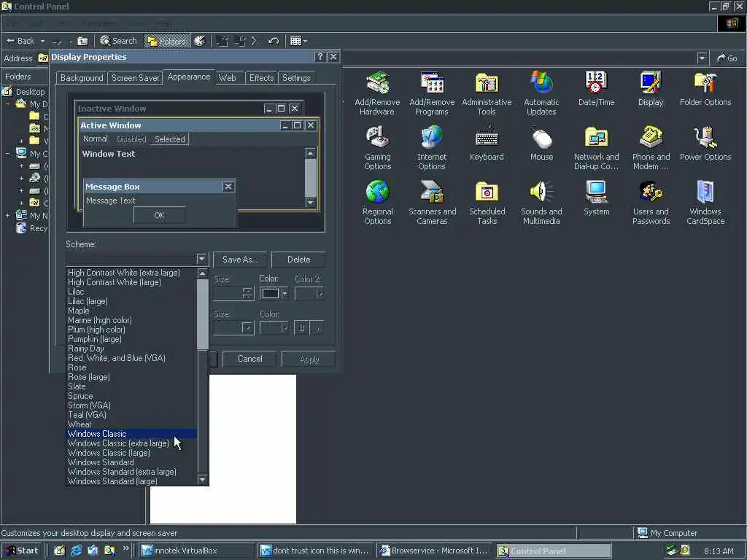This screenshot has height=560, width=747.
Task: Switch to the Screen Saver tab
Action: coord(135,77)
